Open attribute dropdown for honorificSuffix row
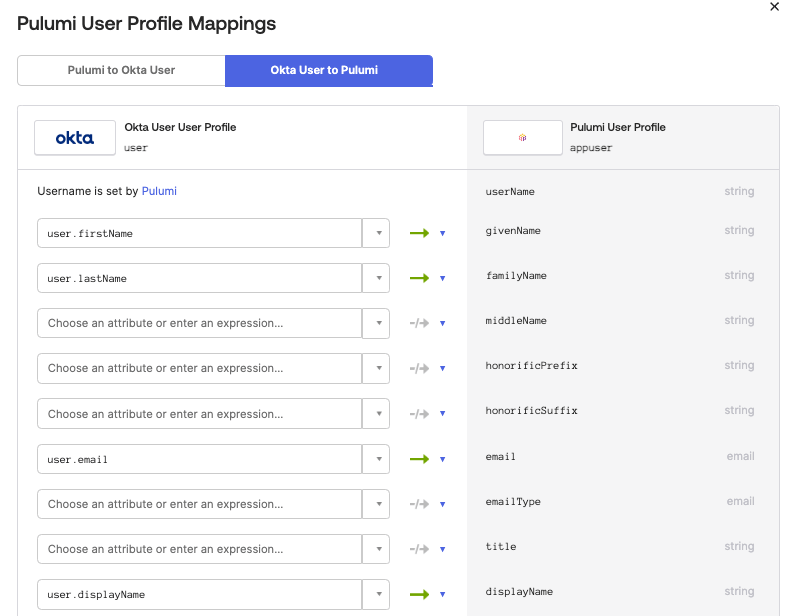 (376, 414)
